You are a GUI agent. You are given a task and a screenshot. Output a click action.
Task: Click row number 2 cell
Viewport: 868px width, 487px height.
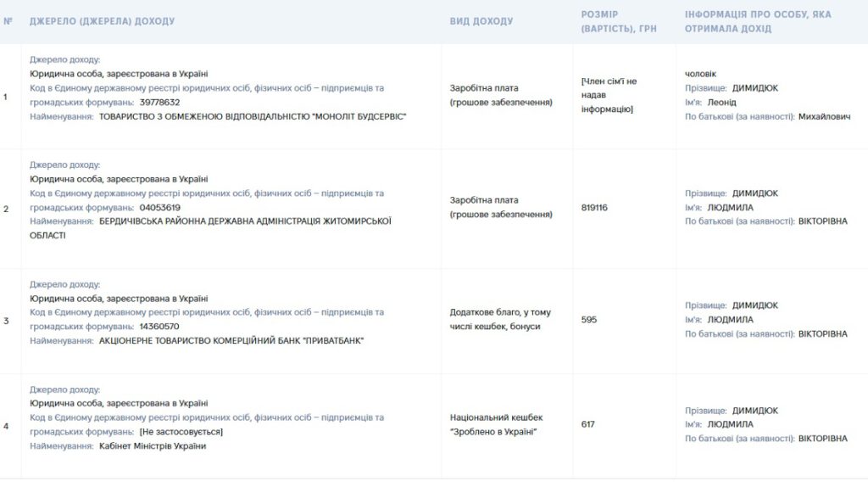pos(6,209)
